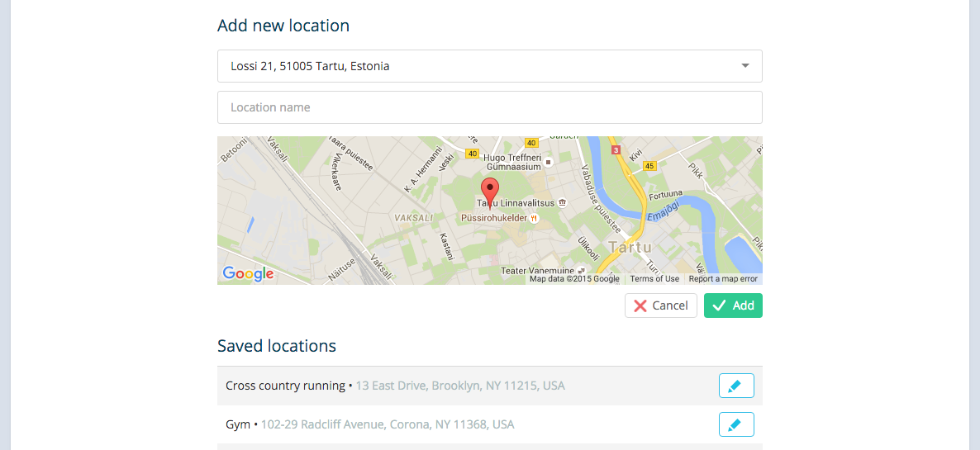
Task: Edit the Cross country running location
Action: click(736, 386)
